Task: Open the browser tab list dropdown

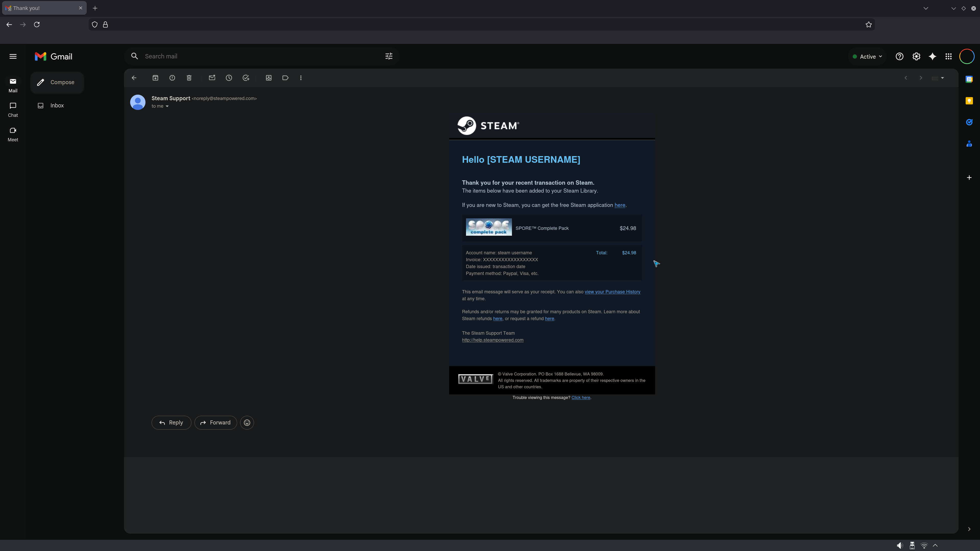Action: (926, 8)
